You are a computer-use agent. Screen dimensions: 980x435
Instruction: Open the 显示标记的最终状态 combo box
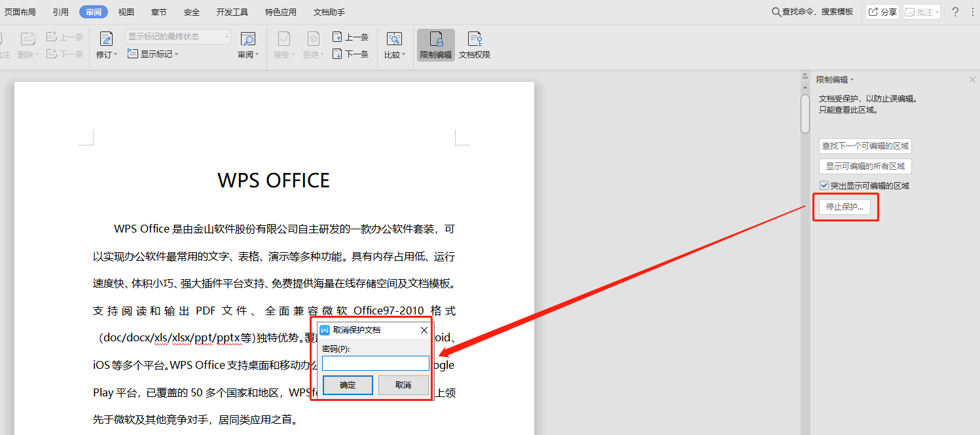click(x=178, y=37)
